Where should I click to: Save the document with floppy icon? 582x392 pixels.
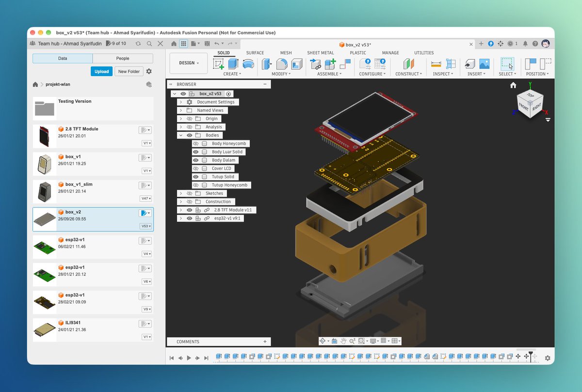[207, 44]
